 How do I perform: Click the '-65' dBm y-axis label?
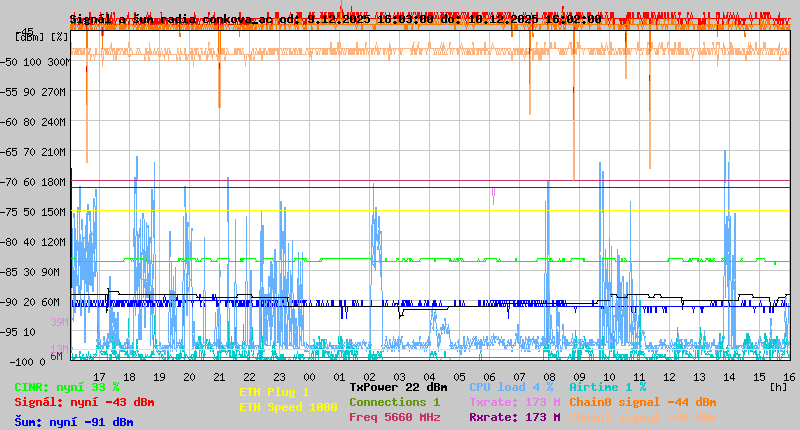point(9,153)
